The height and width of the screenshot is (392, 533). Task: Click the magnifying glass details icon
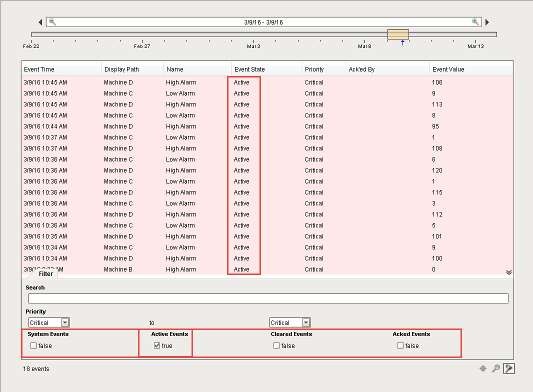pyautogui.click(x=495, y=368)
